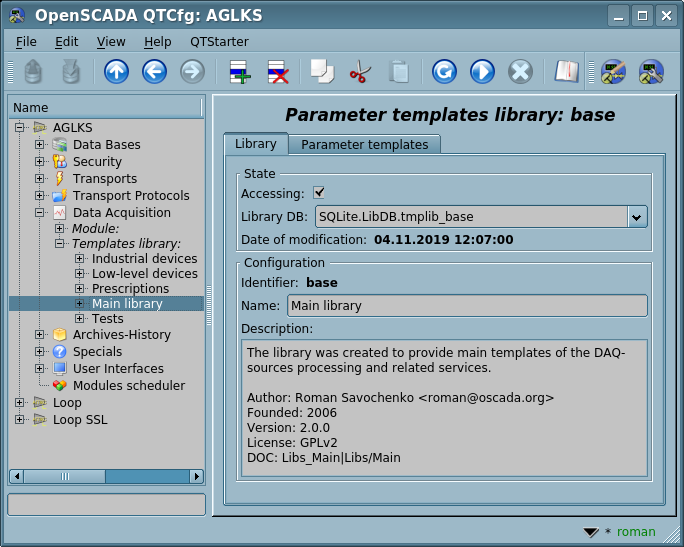Screen dimensions: 684x547
Task: Click the last wrench module toolbar icon
Action: (x=651, y=72)
